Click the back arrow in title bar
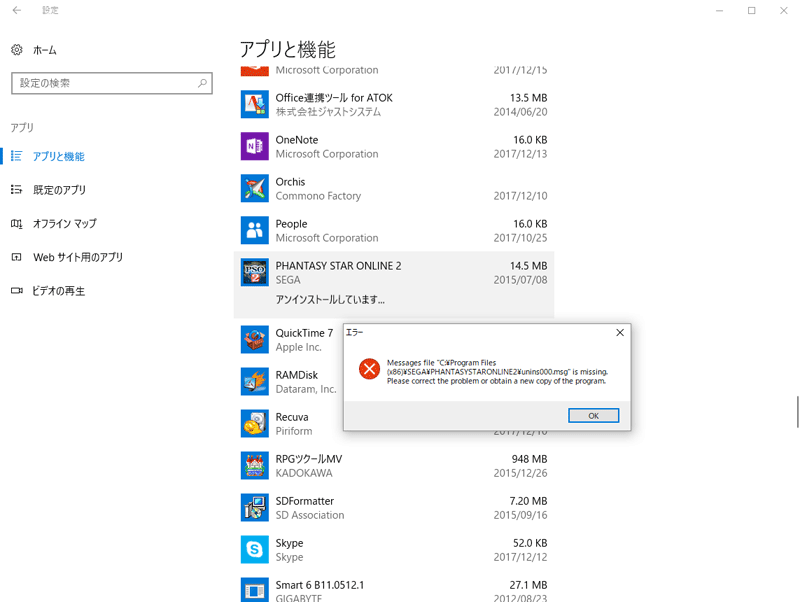This screenshot has width=800, height=602. [x=17, y=10]
